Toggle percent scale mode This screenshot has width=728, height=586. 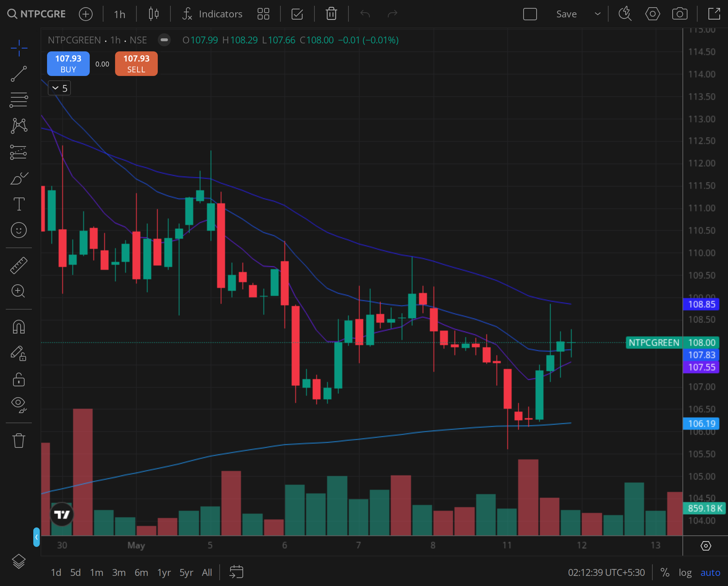point(665,573)
